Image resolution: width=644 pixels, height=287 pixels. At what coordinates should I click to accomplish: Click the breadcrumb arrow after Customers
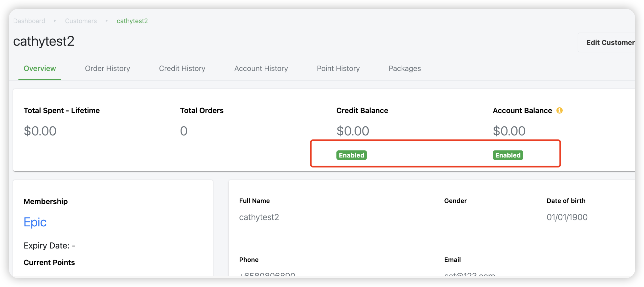tap(107, 21)
